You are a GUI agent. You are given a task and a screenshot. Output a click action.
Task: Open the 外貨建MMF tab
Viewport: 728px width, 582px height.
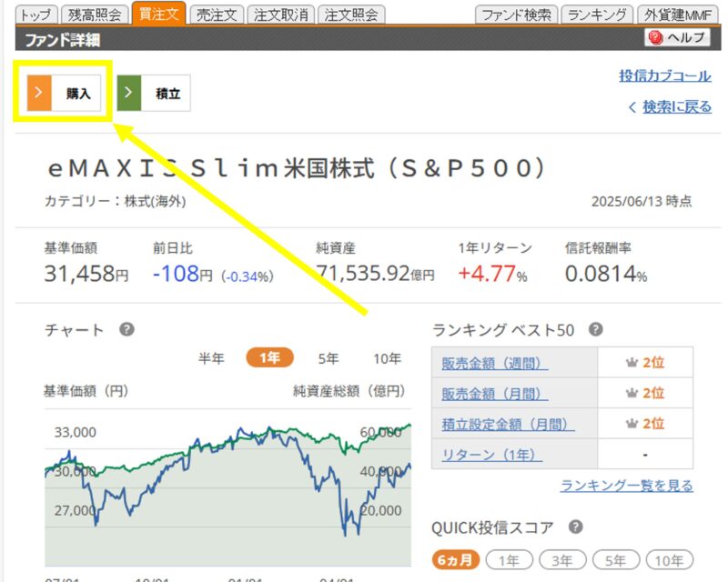(x=678, y=15)
